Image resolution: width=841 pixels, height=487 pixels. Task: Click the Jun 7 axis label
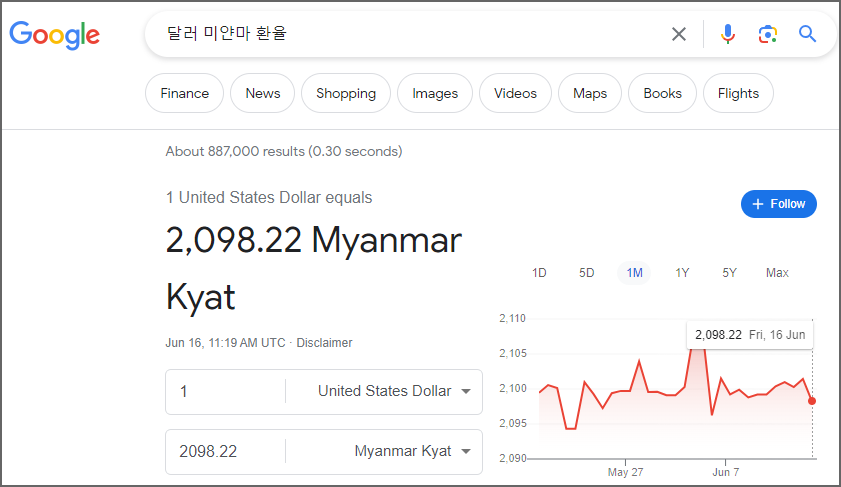[726, 473]
